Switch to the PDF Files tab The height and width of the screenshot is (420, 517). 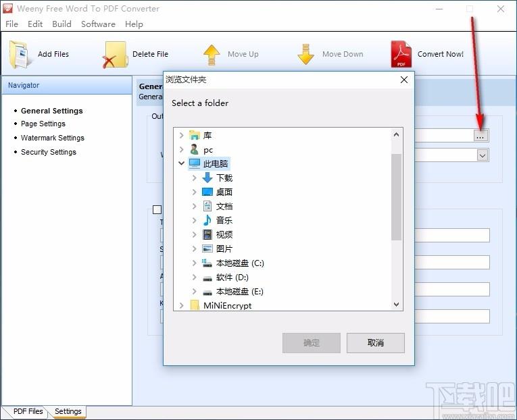(28, 411)
